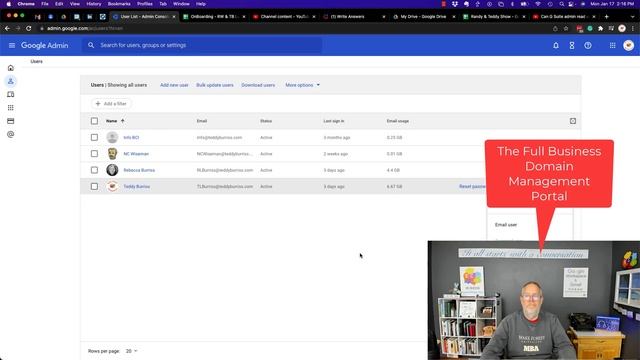Open Spotlight search in macOS menu bar

(x=562, y=4)
